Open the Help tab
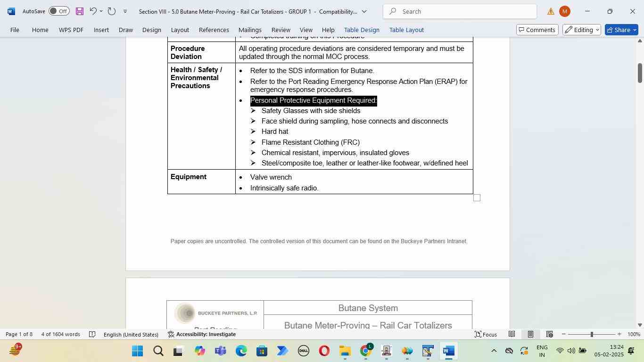The image size is (644, 362). [328, 30]
